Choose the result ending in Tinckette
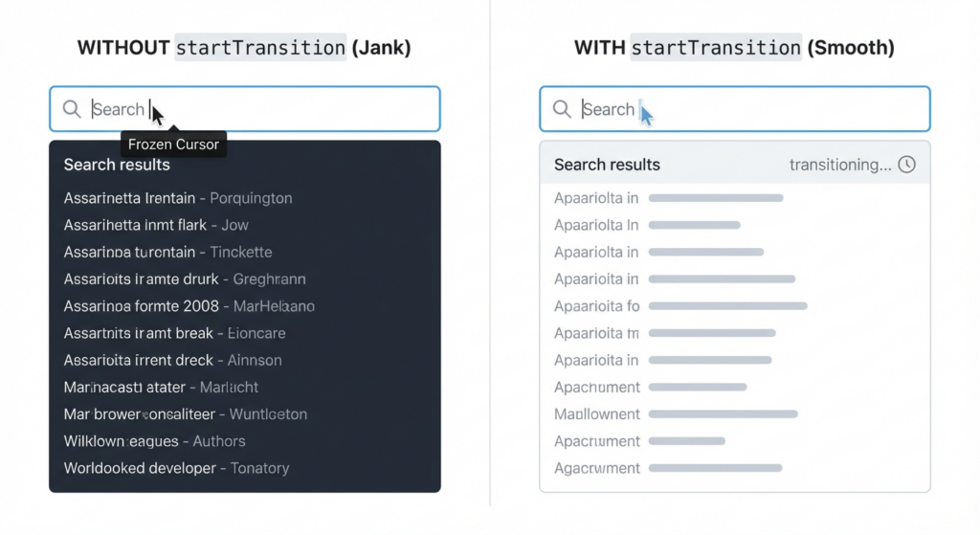The height and width of the screenshot is (535, 980). point(167,252)
